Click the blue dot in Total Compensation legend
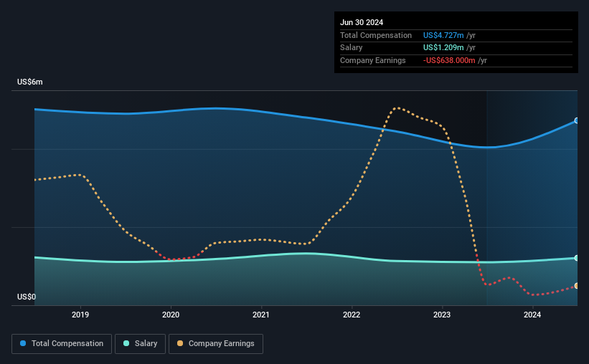The width and height of the screenshot is (589, 364). tap(23, 343)
